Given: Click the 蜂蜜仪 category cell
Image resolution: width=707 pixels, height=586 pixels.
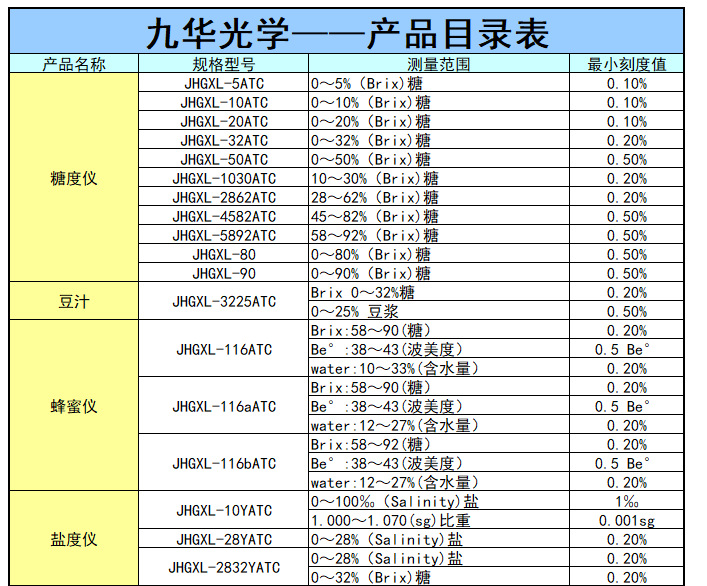Looking at the screenshot, I should 74,406.
